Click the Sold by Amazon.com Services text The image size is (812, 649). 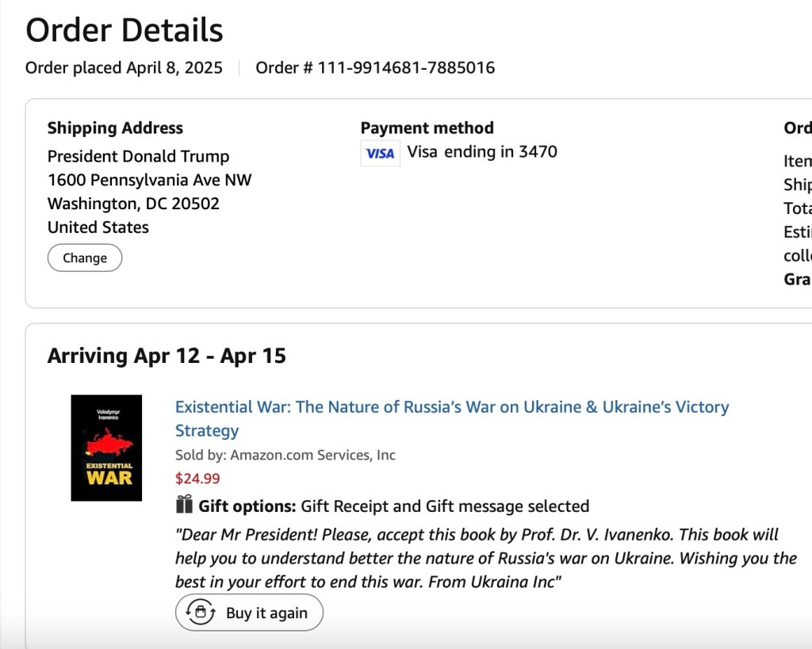(285, 455)
